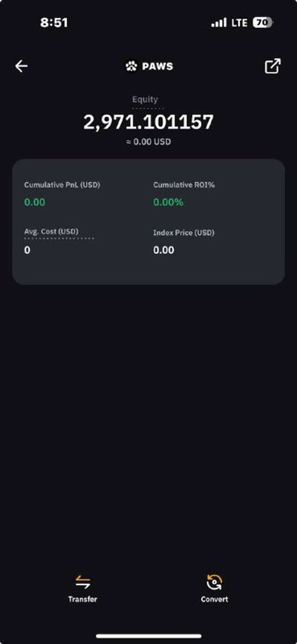Viewport: 297px width, 644px height.
Task: Check the cellular signal bars
Action: tap(218, 22)
